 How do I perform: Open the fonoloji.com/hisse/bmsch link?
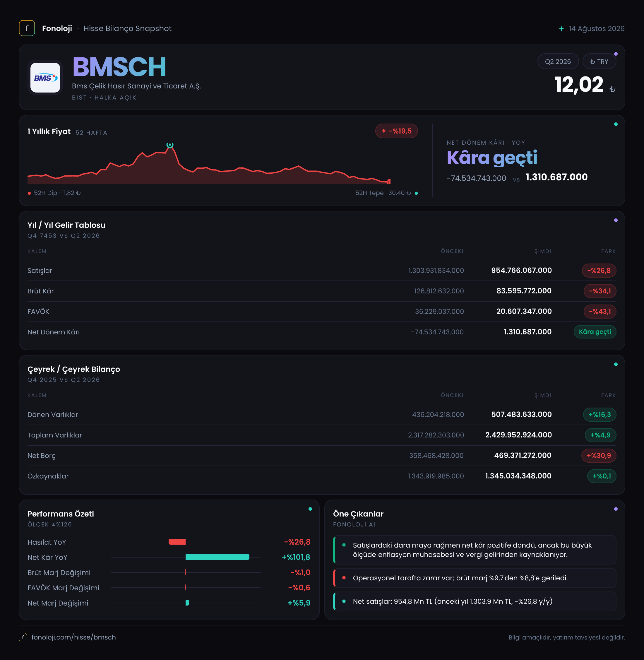pos(74,637)
